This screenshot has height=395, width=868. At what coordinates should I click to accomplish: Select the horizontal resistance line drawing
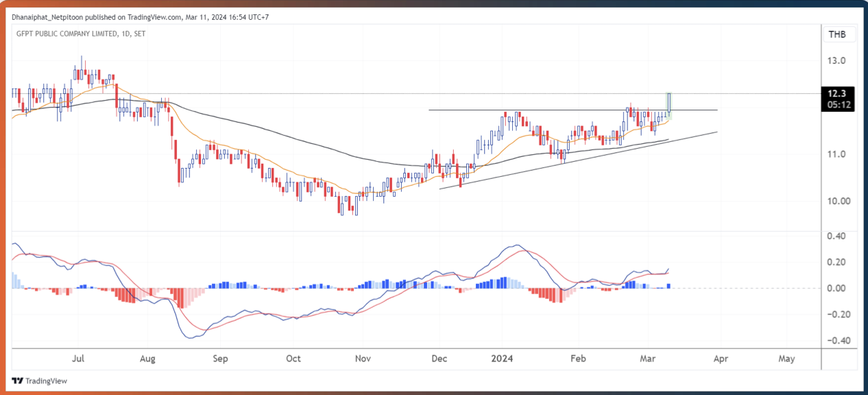coord(572,110)
